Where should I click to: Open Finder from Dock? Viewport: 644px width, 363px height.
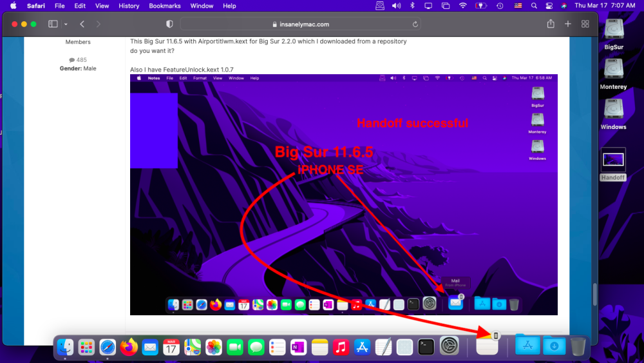(x=65, y=347)
